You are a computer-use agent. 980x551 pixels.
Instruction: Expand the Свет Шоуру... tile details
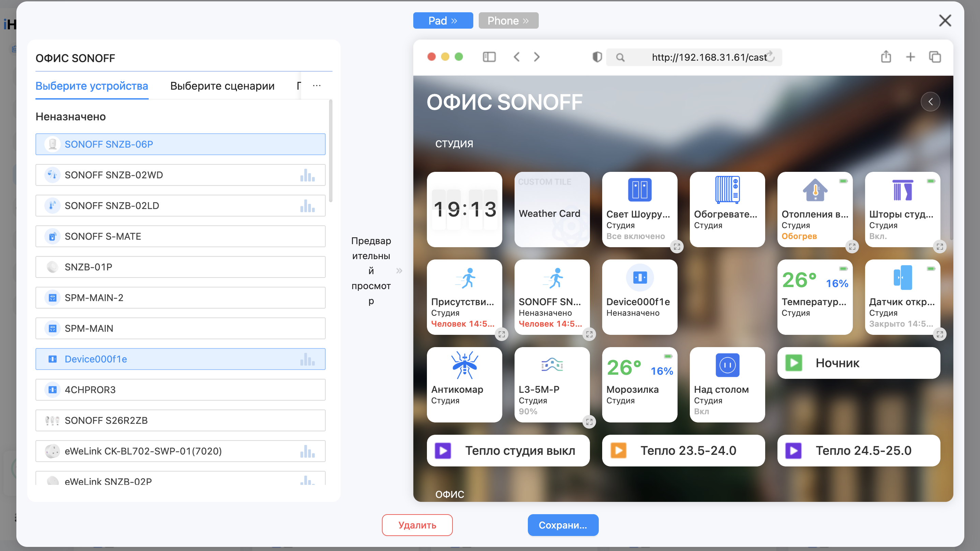(x=677, y=247)
